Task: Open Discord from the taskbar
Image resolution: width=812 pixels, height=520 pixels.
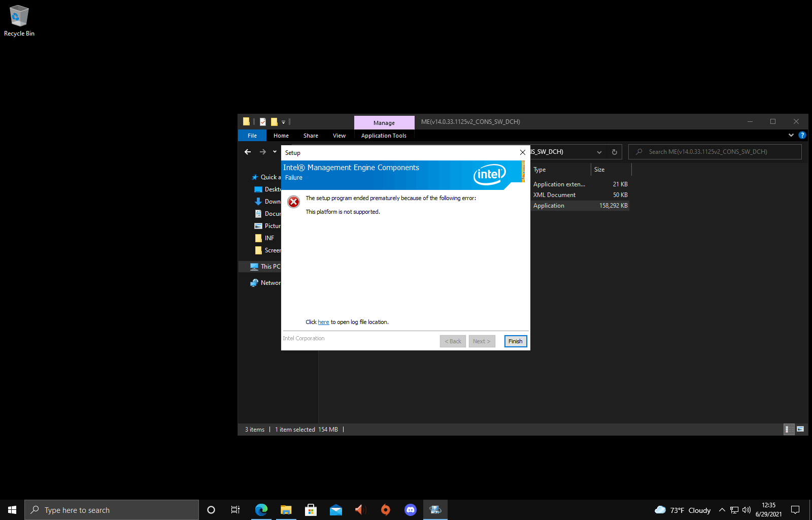Action: point(411,510)
